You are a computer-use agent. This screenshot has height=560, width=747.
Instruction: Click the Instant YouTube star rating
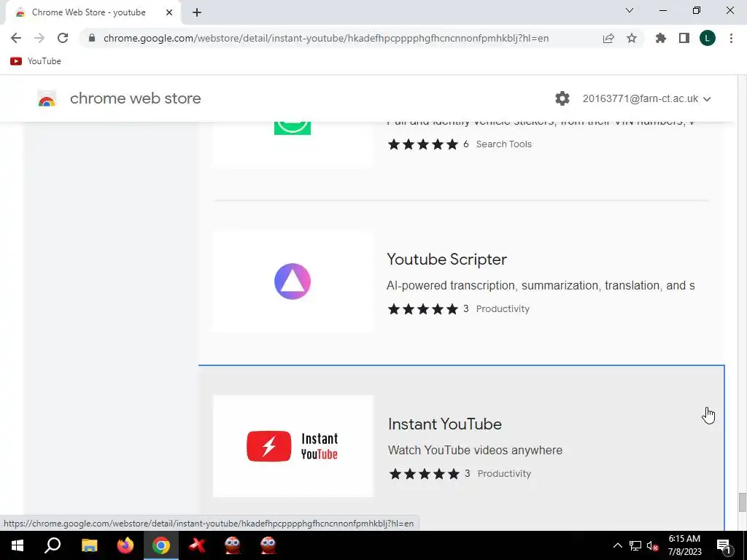pos(424,474)
